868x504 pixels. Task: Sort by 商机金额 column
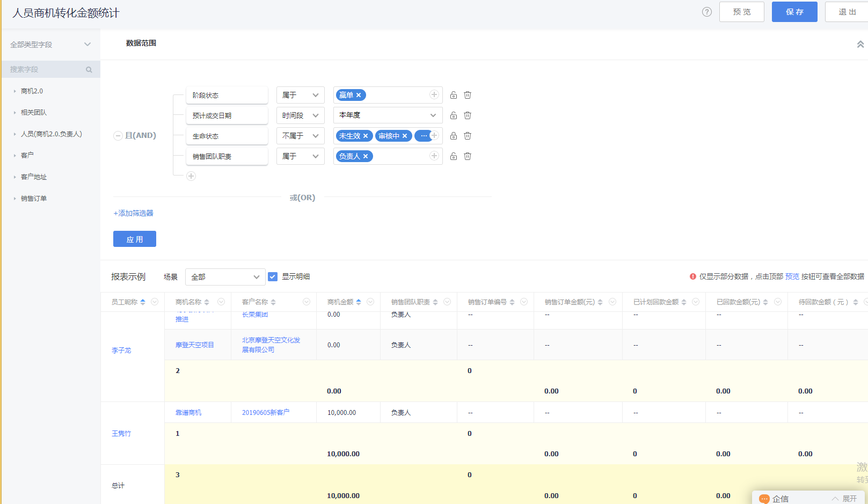[x=359, y=302]
